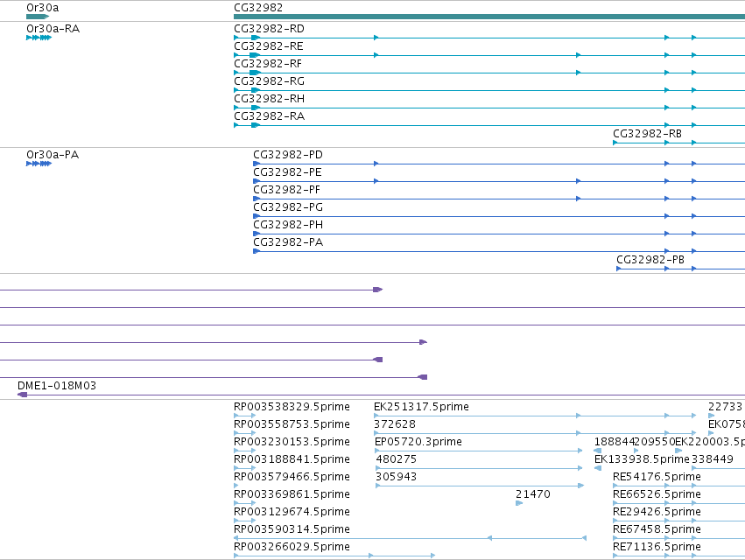The height and width of the screenshot is (560, 745).
Task: Click the DME1-018M03 left arrow end
Action: click(23, 395)
